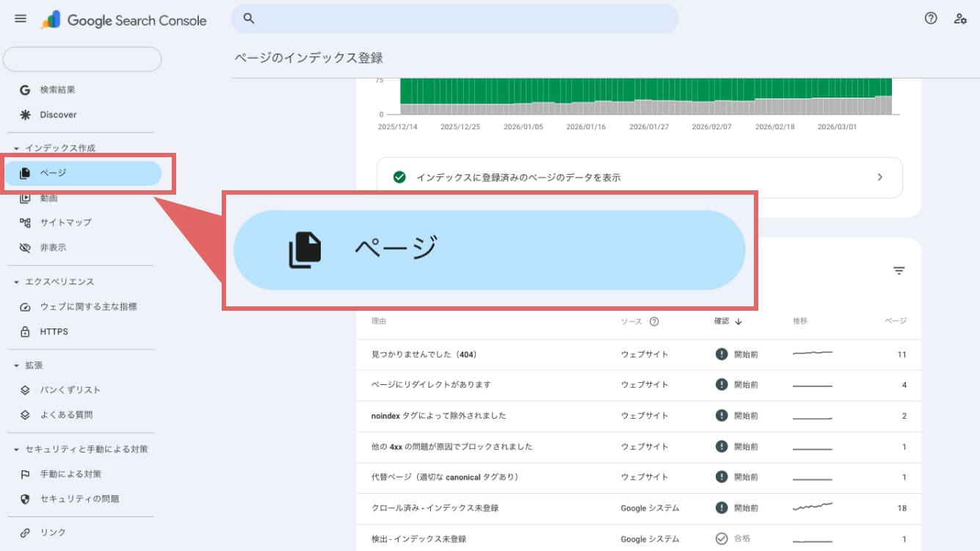Open the user settings icon top right
This screenshot has width=980, height=551.
960,18
